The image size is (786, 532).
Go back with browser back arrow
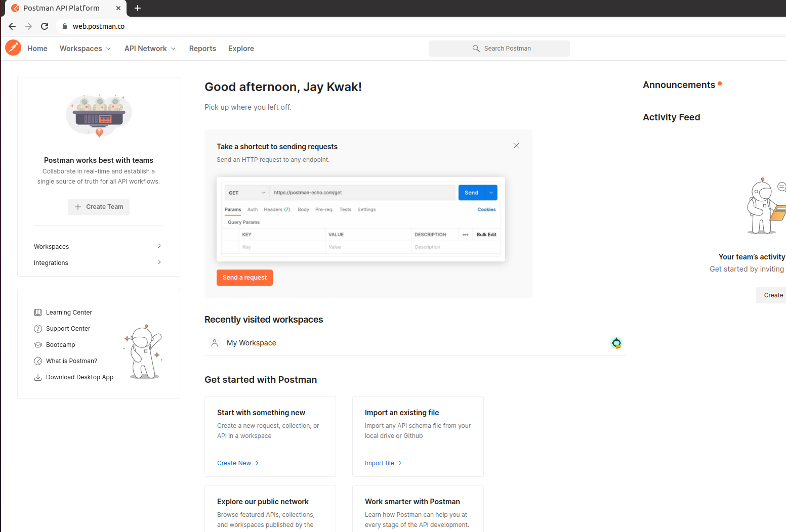(12, 26)
